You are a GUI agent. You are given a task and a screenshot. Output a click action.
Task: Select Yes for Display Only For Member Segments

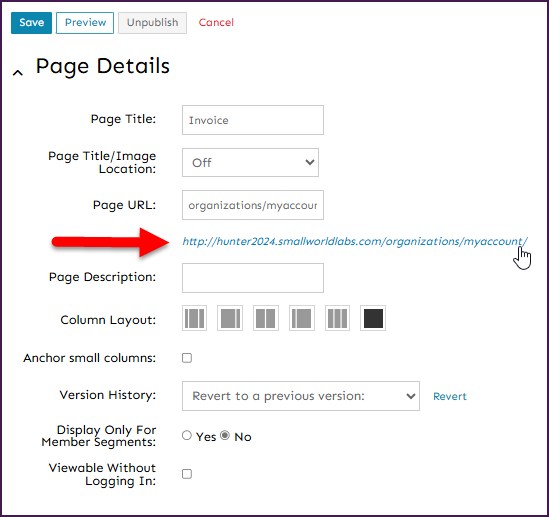[x=187, y=435]
